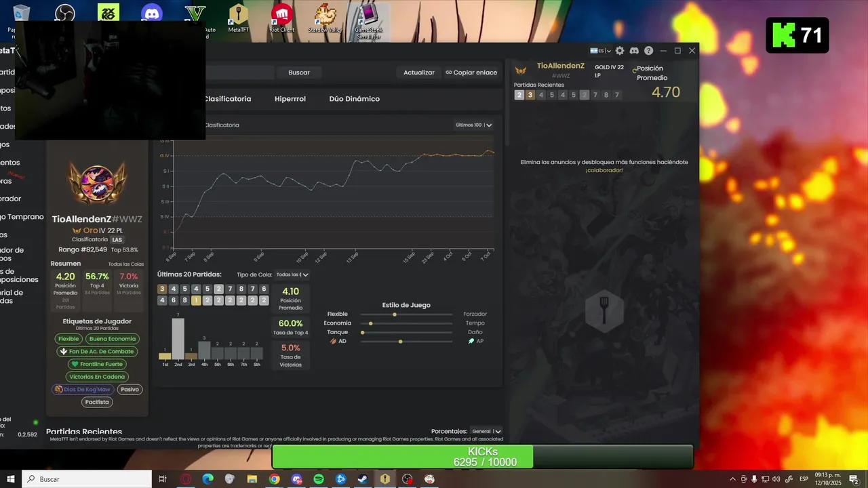Click the AD–AP style slider

click(406, 342)
